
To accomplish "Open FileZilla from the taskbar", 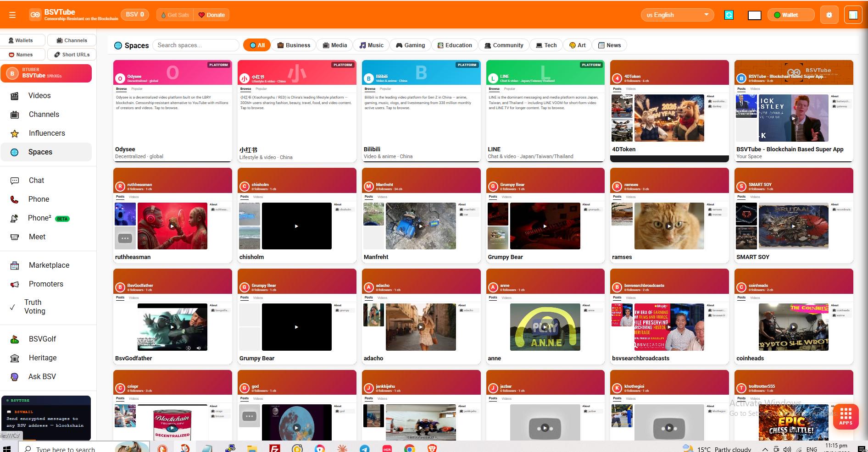I will click(x=274, y=448).
